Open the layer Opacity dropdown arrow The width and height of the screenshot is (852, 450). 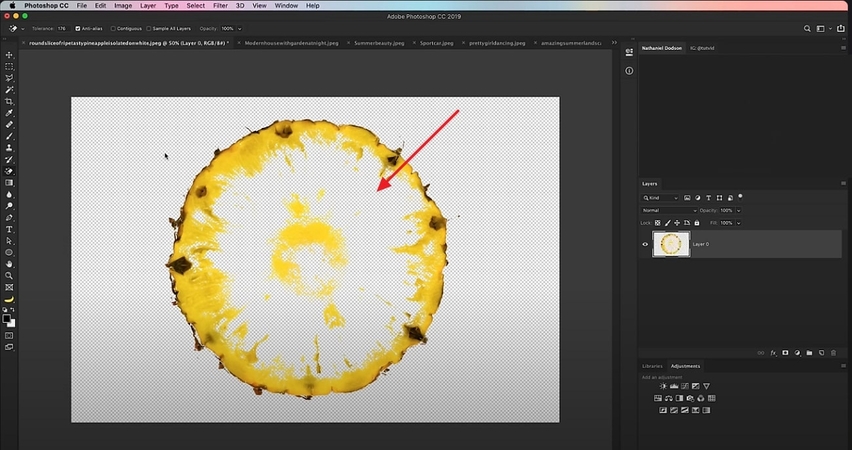(x=738, y=210)
